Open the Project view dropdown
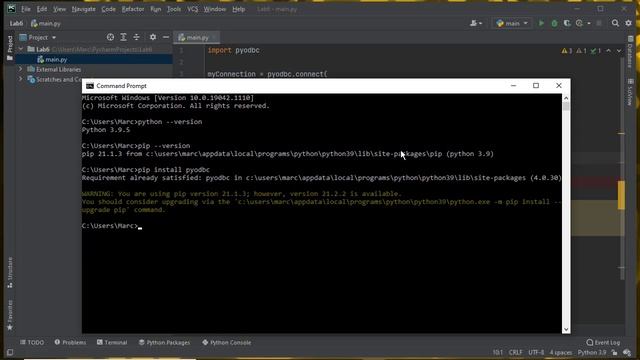640x360 pixels. pos(38,37)
